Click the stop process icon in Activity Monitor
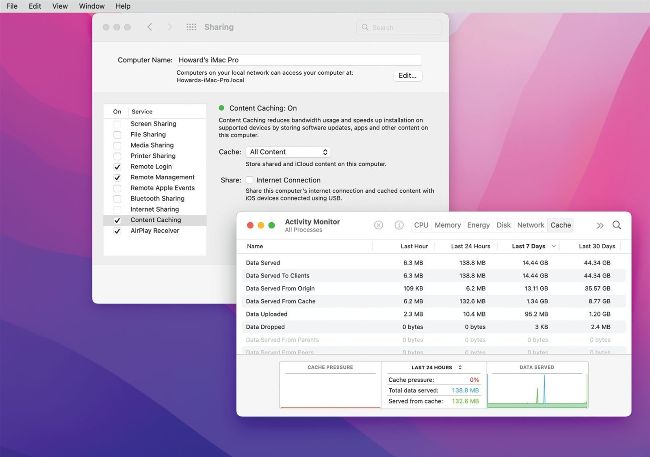650x457 pixels. coord(378,225)
